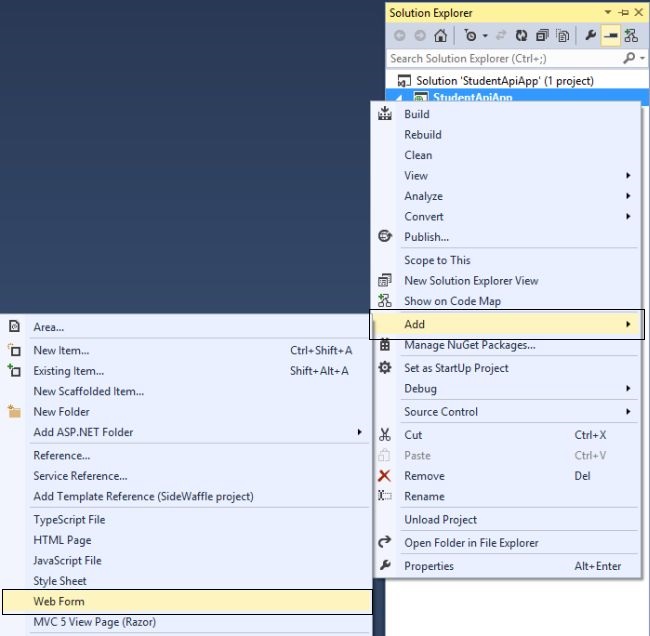Click the Properties wrench icon in toolbar

[x=590, y=36]
